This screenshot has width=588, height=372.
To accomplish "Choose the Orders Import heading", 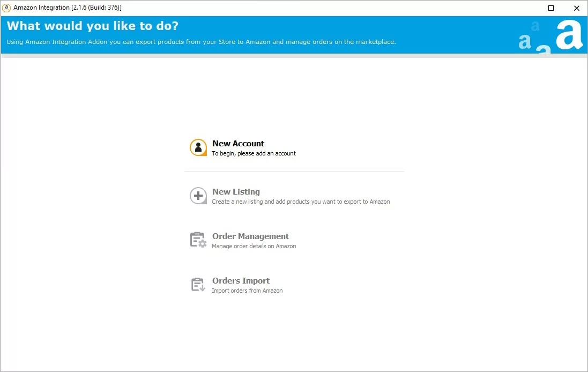I will pos(241,281).
